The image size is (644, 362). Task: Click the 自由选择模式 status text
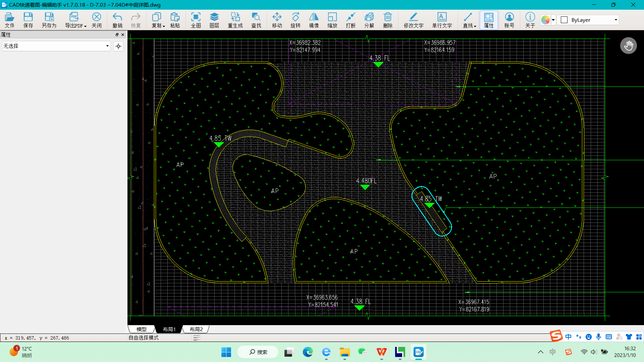tap(144, 338)
